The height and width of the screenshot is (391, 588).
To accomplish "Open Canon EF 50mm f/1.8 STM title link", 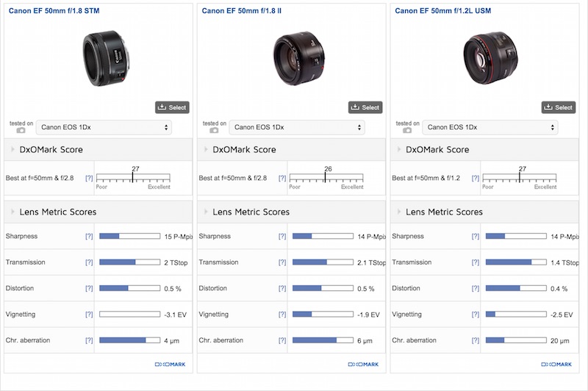I will point(54,11).
